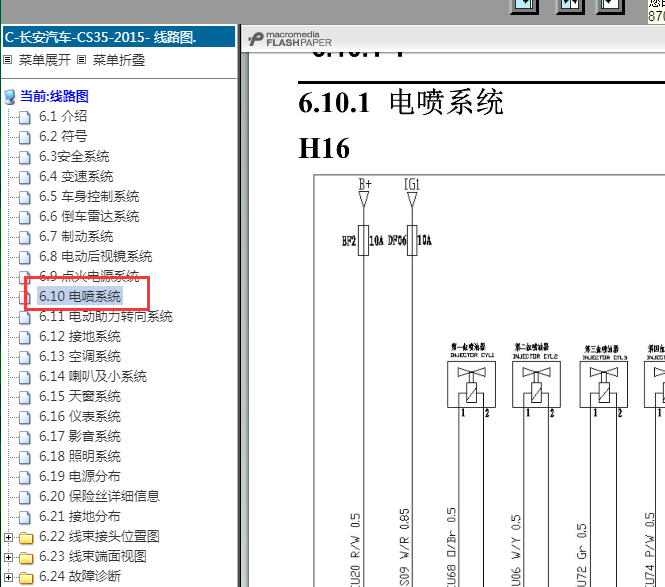Open 6.19 电源分布 page
The width and height of the screenshot is (665, 587).
[x=80, y=476]
